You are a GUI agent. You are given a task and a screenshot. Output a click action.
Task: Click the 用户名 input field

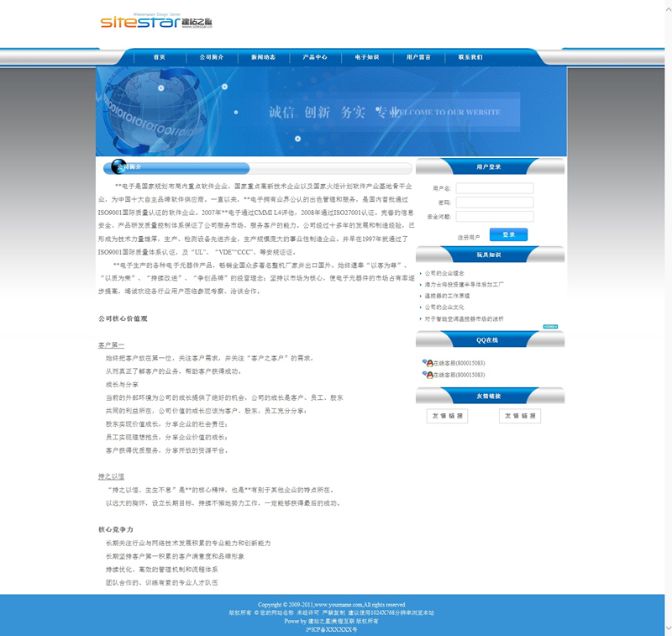pyautogui.click(x=506, y=188)
